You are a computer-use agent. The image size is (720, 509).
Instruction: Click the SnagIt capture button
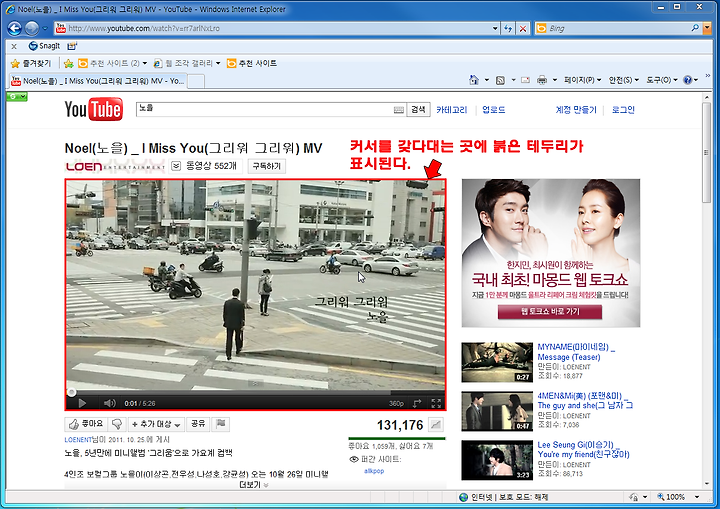coord(44,46)
